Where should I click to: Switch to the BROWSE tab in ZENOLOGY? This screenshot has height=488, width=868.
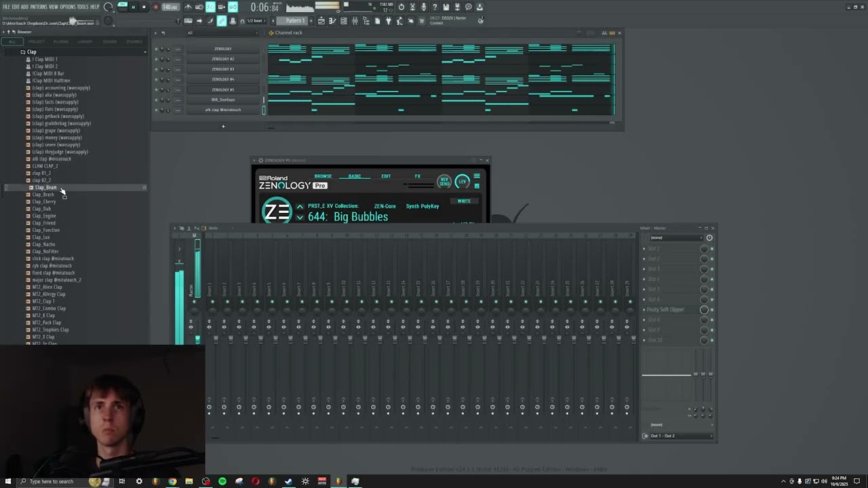[323, 176]
